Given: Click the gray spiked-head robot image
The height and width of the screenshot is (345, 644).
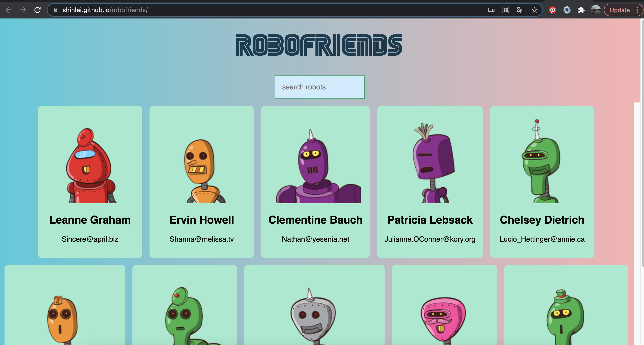Looking at the screenshot, I should [x=313, y=316].
